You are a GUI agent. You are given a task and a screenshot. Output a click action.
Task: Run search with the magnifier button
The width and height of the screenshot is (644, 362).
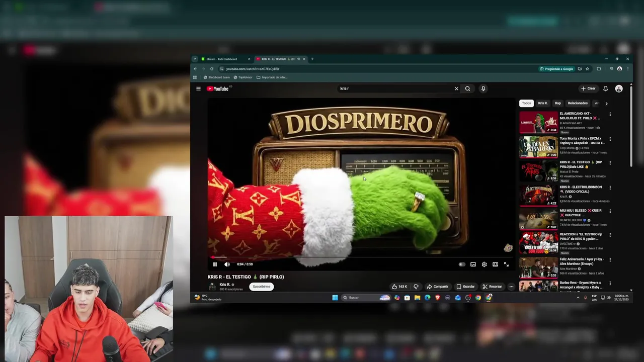point(467,88)
